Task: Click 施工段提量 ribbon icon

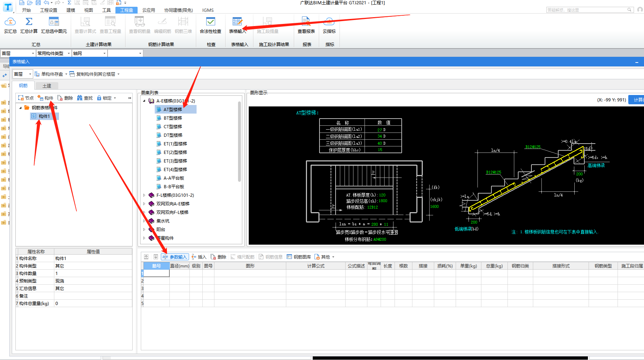Action: coord(268,25)
